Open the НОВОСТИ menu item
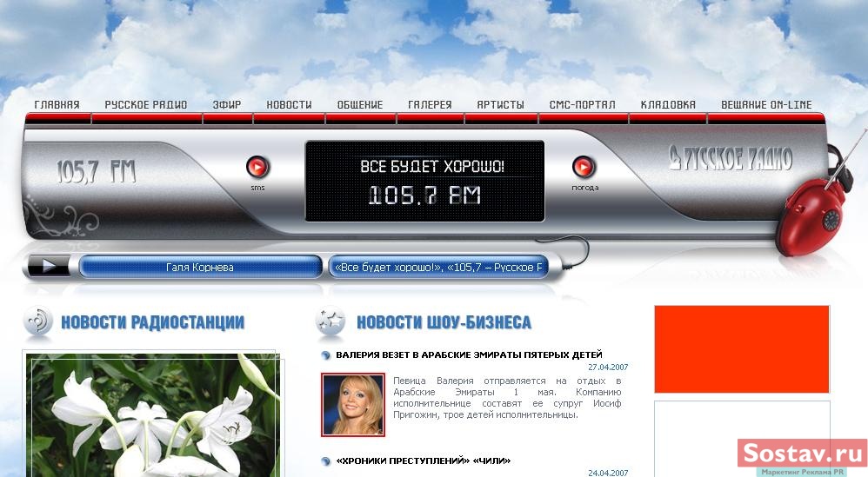 click(289, 104)
